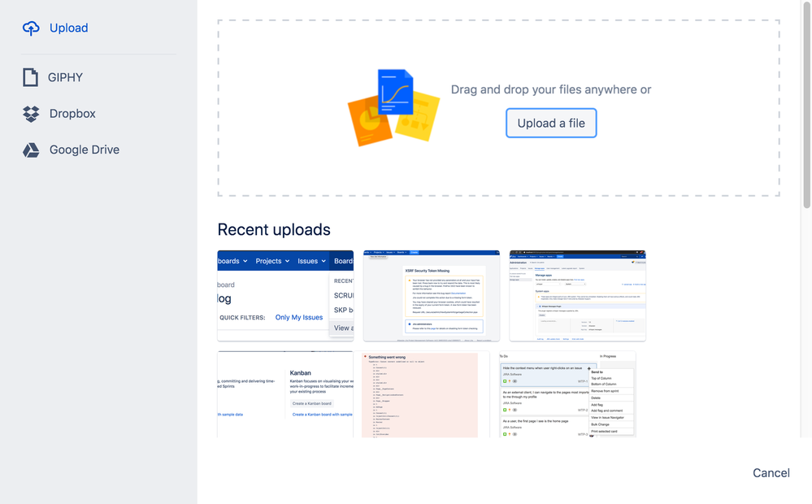Click the GIPHY file icon
The image size is (812, 504).
(x=31, y=77)
